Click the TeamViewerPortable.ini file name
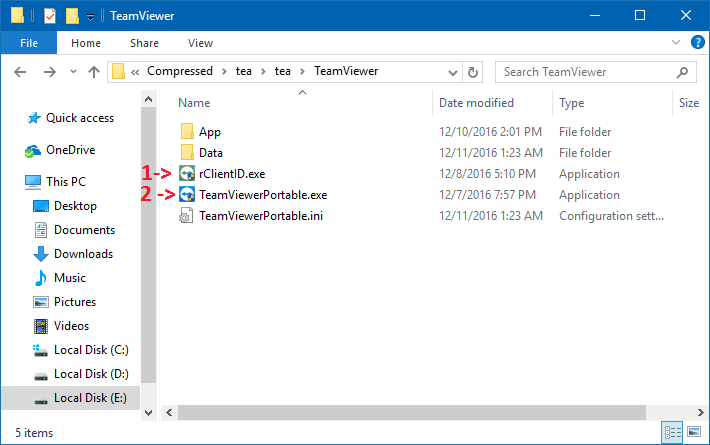 pyautogui.click(x=261, y=215)
